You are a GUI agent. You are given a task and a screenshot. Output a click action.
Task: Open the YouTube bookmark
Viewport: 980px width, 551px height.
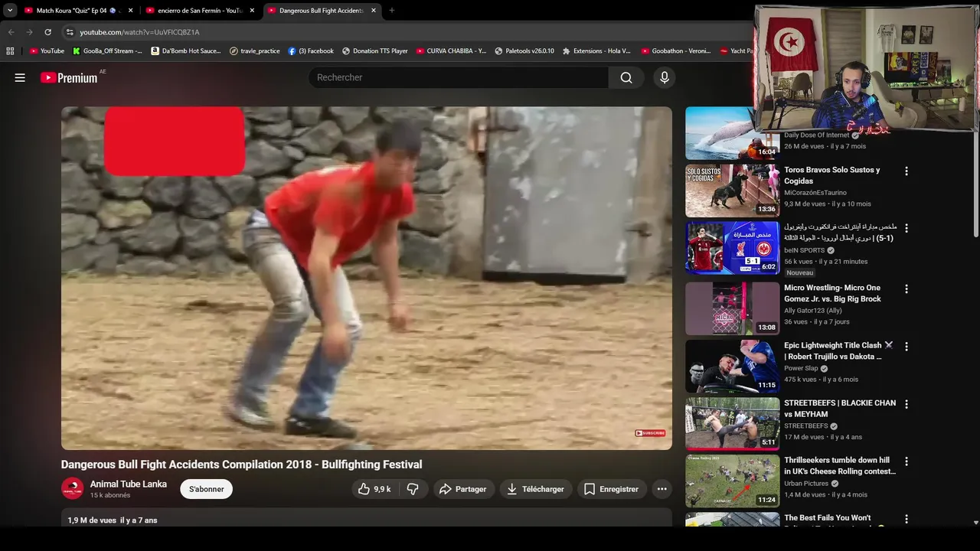click(x=47, y=51)
